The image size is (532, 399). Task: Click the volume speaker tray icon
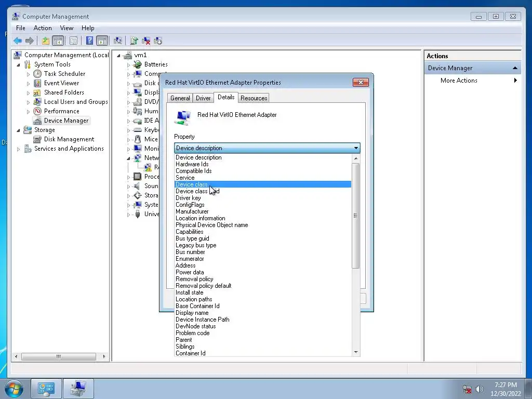tap(480, 389)
